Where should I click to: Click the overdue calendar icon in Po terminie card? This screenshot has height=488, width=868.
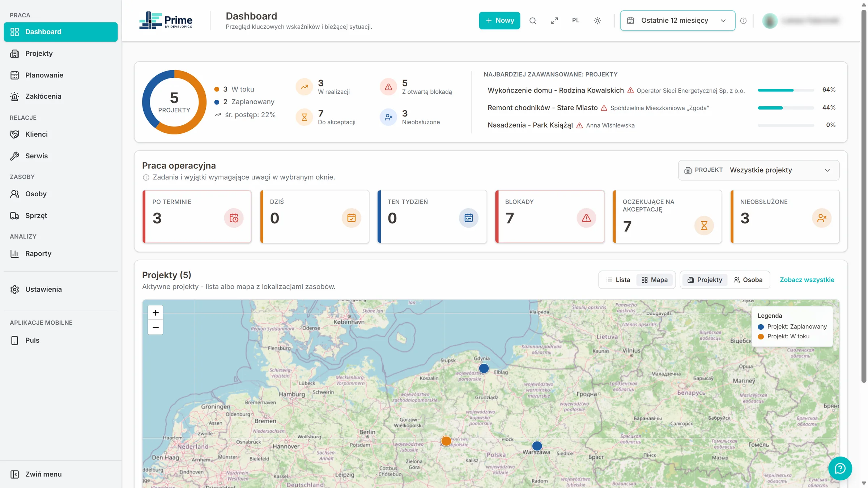tap(234, 218)
